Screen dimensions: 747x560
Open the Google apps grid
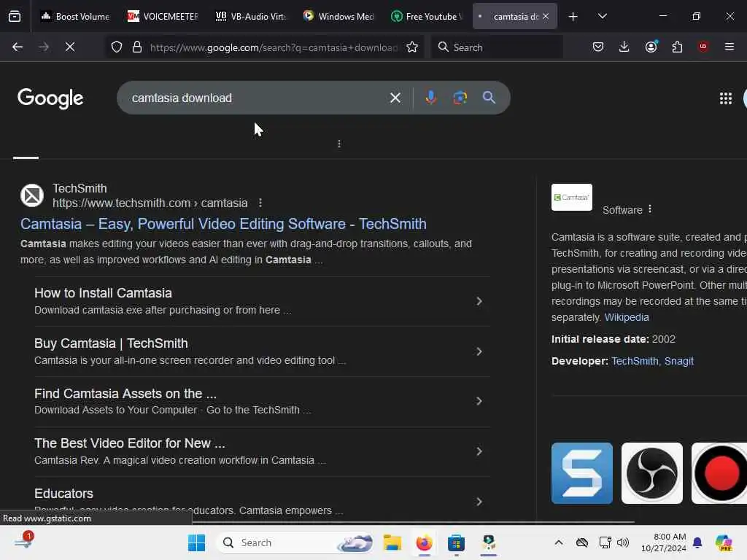726,98
